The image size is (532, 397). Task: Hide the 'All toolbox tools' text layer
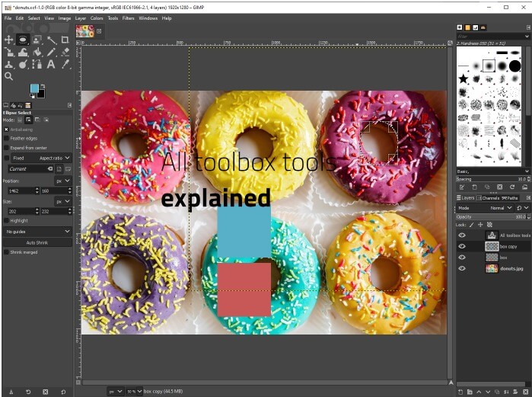(x=462, y=235)
